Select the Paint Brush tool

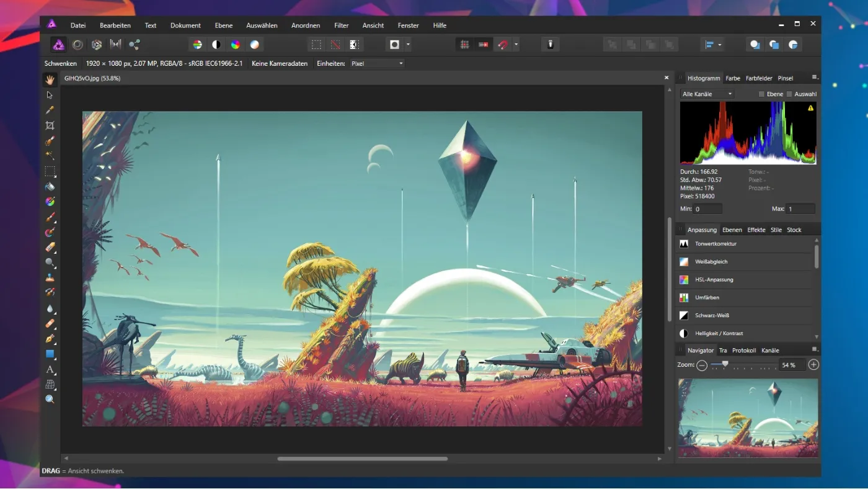(x=50, y=217)
